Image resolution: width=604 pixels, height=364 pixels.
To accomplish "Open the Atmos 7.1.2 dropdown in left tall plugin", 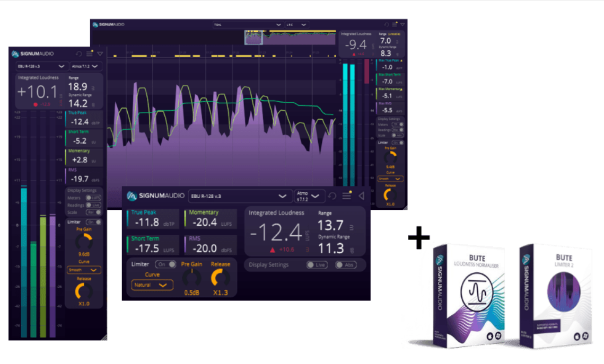I will point(85,66).
